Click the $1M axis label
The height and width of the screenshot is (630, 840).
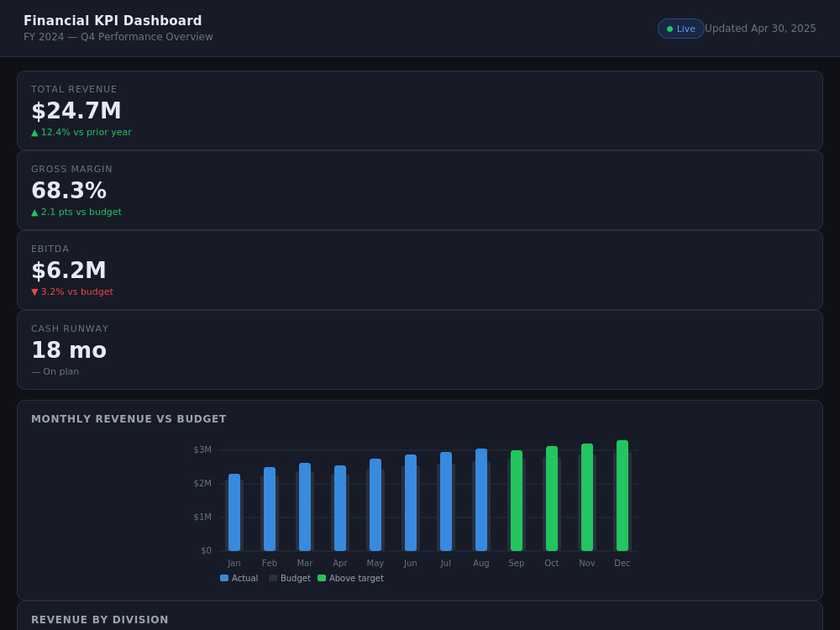pos(202,517)
